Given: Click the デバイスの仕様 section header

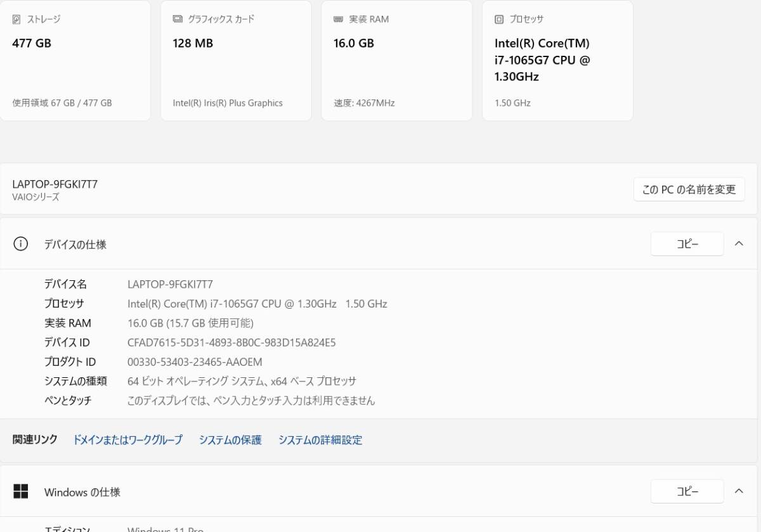Looking at the screenshot, I should (75, 244).
